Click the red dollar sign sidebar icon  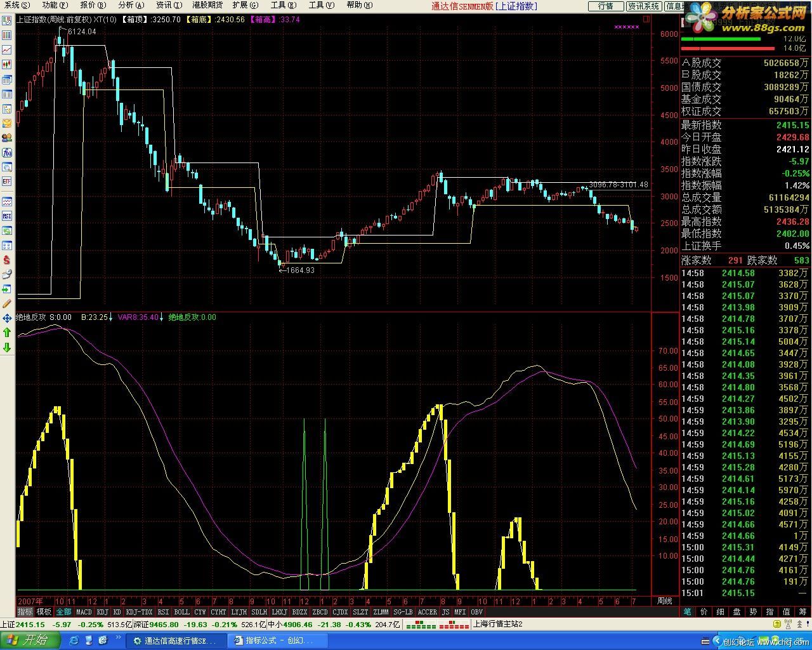[x=7, y=260]
